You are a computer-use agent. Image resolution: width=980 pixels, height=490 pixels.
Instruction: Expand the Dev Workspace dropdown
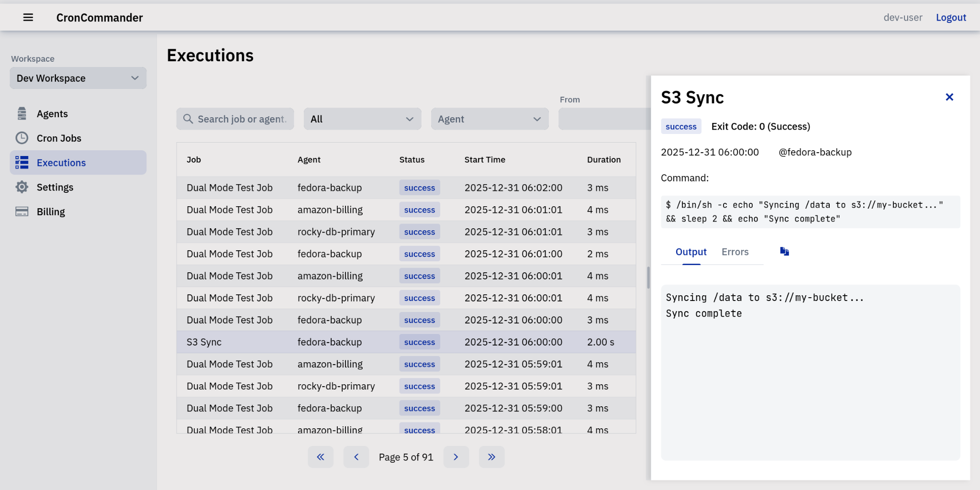click(x=78, y=78)
